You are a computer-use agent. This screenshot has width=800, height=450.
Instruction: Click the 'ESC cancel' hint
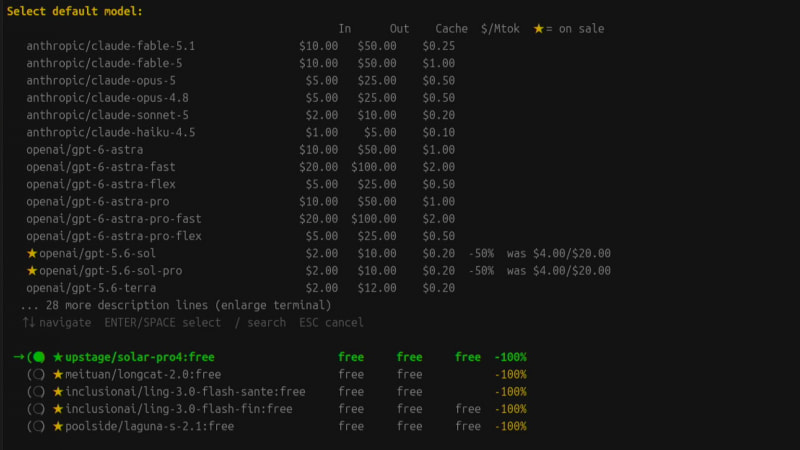coord(332,323)
